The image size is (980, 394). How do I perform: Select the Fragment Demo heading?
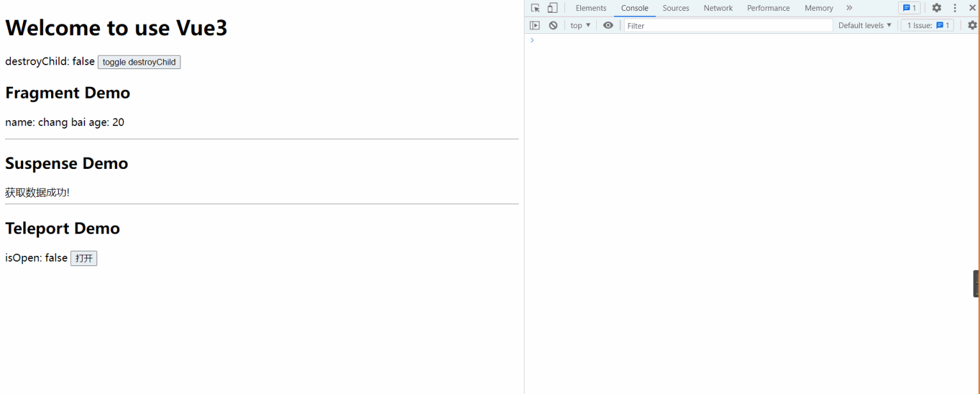[x=68, y=93]
